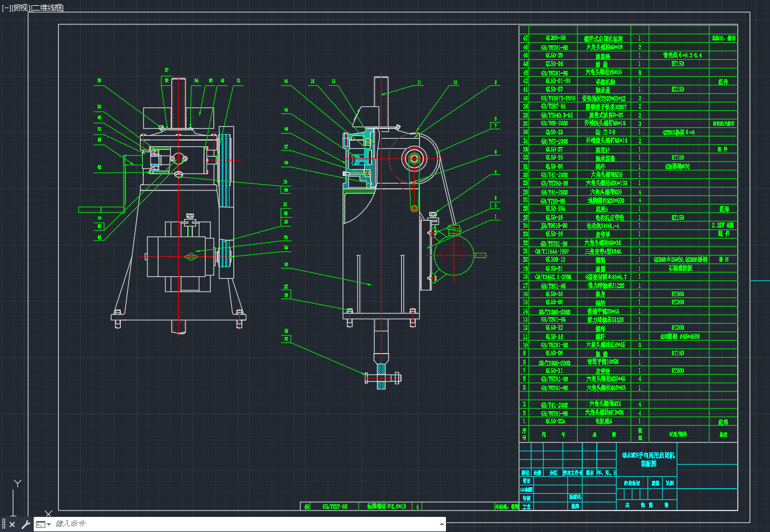This screenshot has width=770, height=532.
Task: Select the 工艺 title block label
Action: (x=526, y=506)
